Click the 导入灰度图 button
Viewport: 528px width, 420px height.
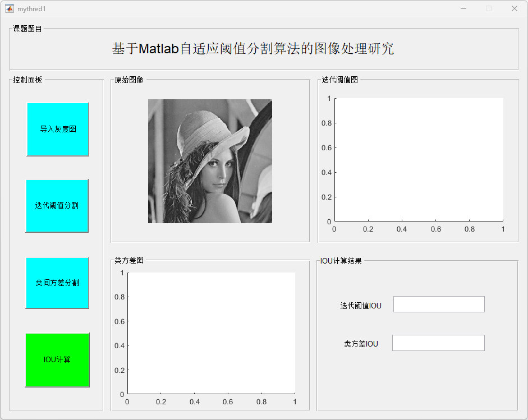pos(58,129)
